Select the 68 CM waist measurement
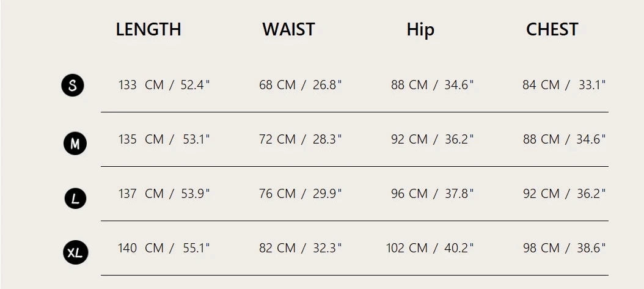The width and height of the screenshot is (644, 289). tap(300, 85)
